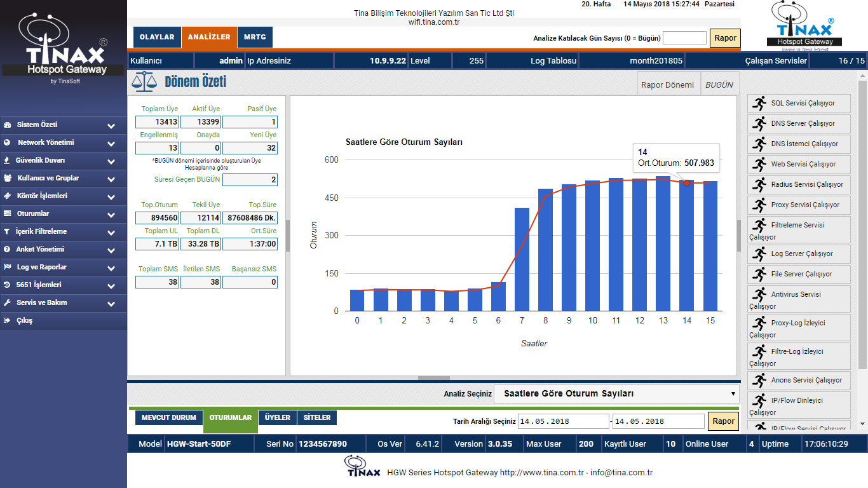Image resolution: width=868 pixels, height=488 pixels.
Task: Click the balance scale icon near Dönem Özeti
Action: [x=144, y=82]
